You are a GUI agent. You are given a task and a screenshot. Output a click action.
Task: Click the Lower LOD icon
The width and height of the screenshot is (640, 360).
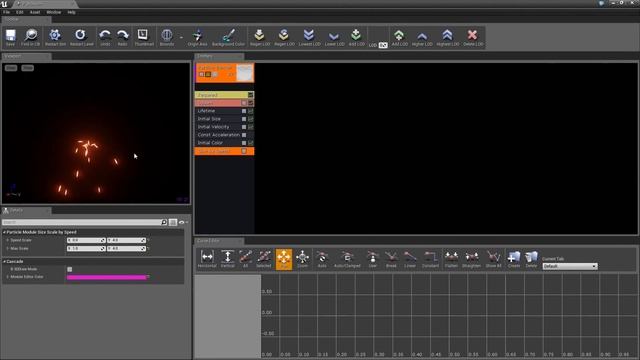(334, 37)
